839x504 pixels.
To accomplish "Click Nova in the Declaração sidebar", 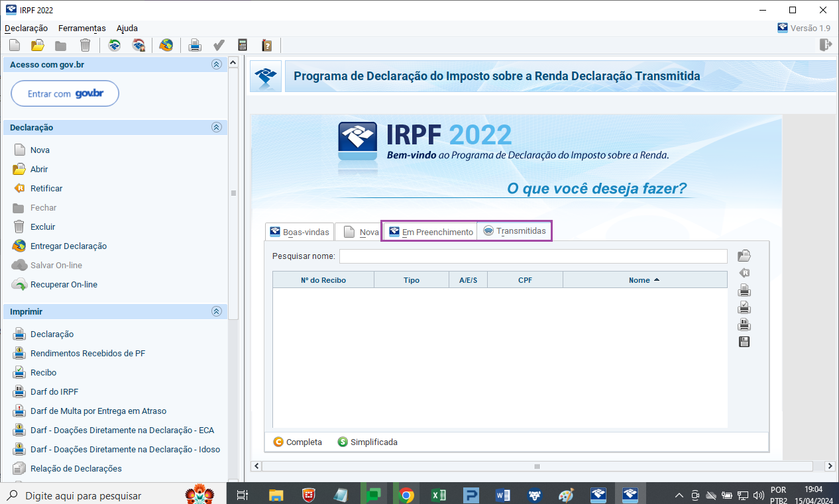I will [x=40, y=150].
